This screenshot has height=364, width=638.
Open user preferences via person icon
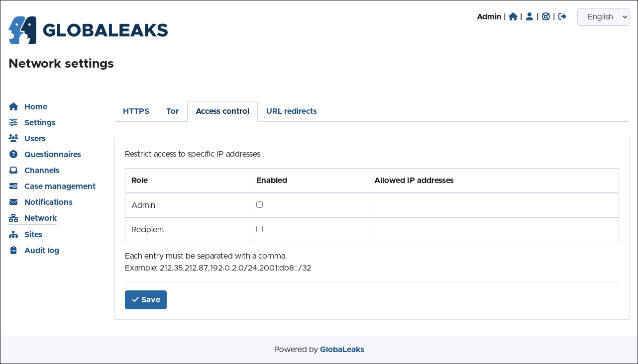pyautogui.click(x=530, y=16)
